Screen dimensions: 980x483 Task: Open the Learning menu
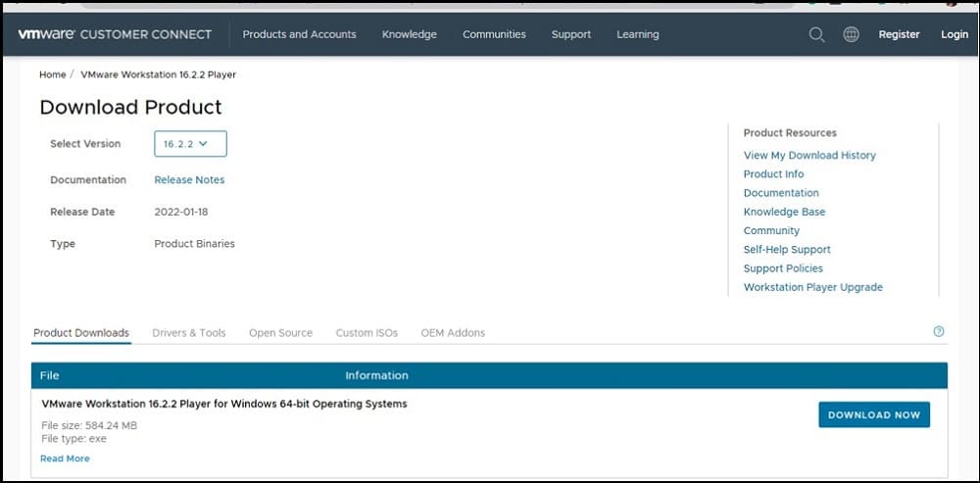pos(638,34)
